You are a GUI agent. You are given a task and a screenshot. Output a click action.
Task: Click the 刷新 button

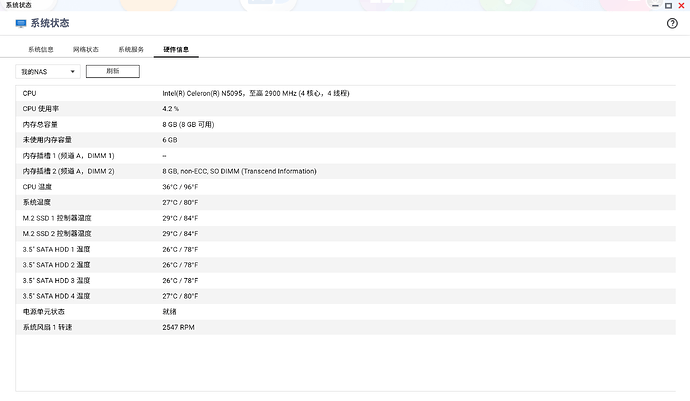[112, 72]
